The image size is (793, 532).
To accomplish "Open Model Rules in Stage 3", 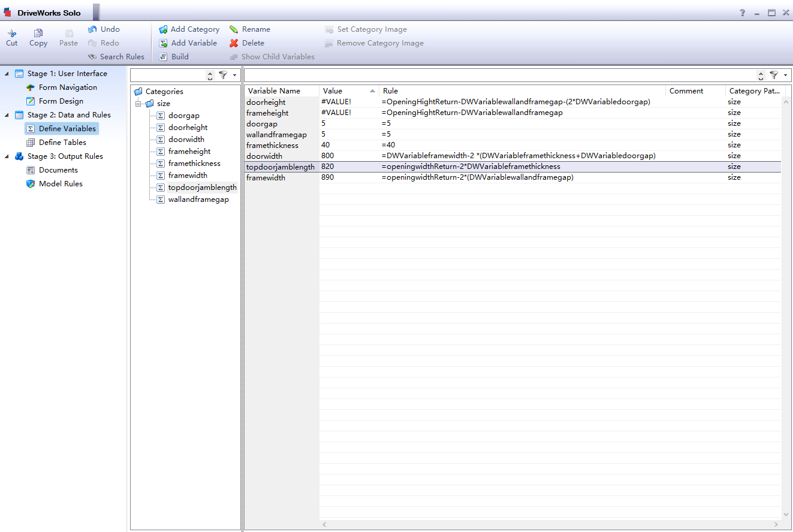I will point(61,184).
